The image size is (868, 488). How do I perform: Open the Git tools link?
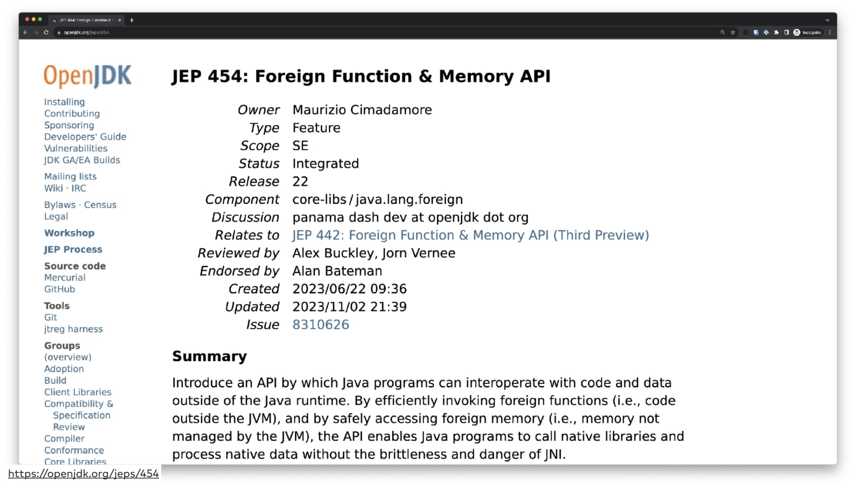tap(50, 318)
